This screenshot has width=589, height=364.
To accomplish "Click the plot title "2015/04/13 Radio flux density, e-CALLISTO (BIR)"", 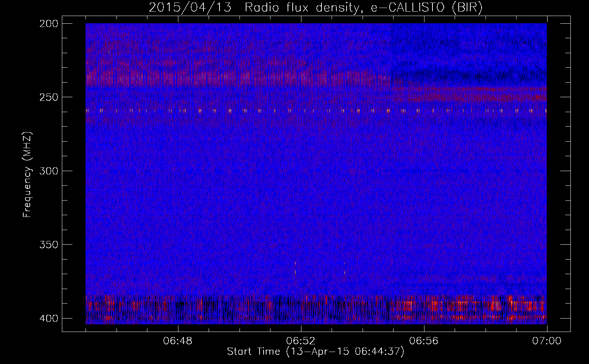I will 316,8.
